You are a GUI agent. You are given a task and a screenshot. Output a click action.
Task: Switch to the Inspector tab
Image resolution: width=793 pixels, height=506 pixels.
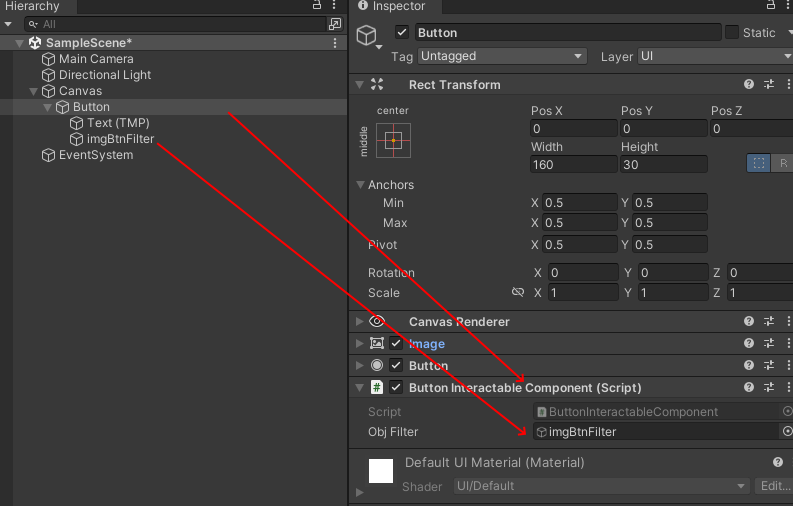(392, 6)
